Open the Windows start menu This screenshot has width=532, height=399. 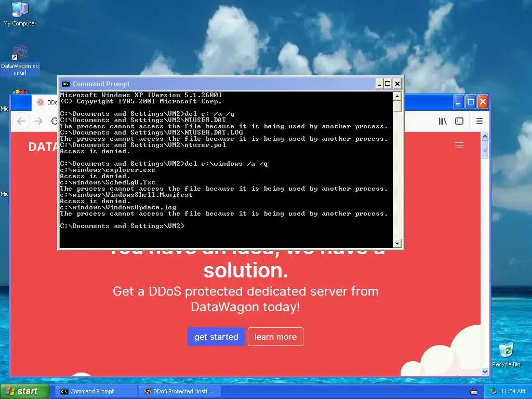[25, 391]
